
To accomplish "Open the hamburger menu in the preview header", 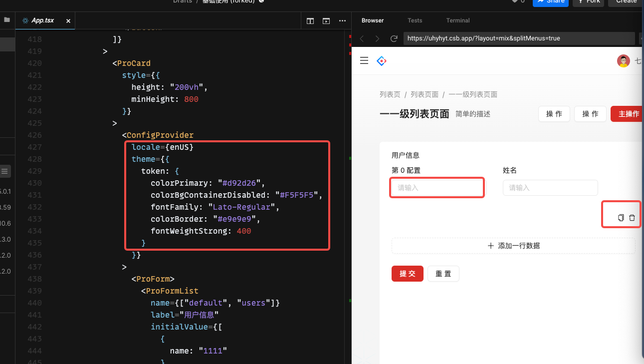I will (364, 60).
